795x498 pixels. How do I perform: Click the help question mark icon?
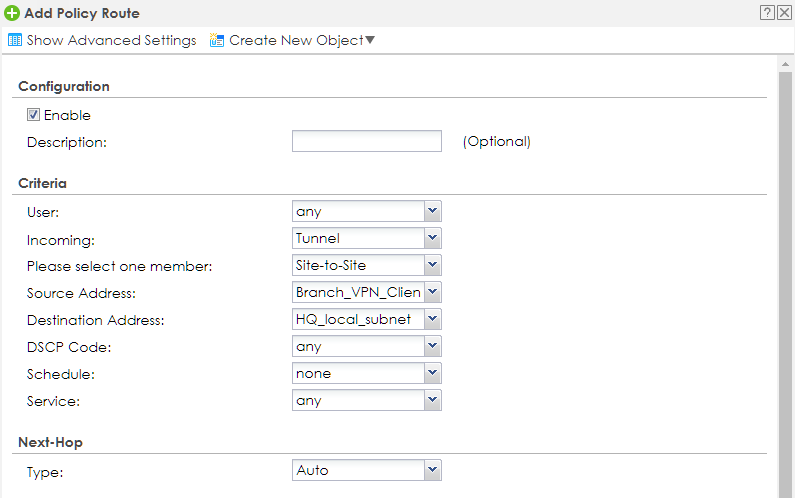(x=767, y=13)
